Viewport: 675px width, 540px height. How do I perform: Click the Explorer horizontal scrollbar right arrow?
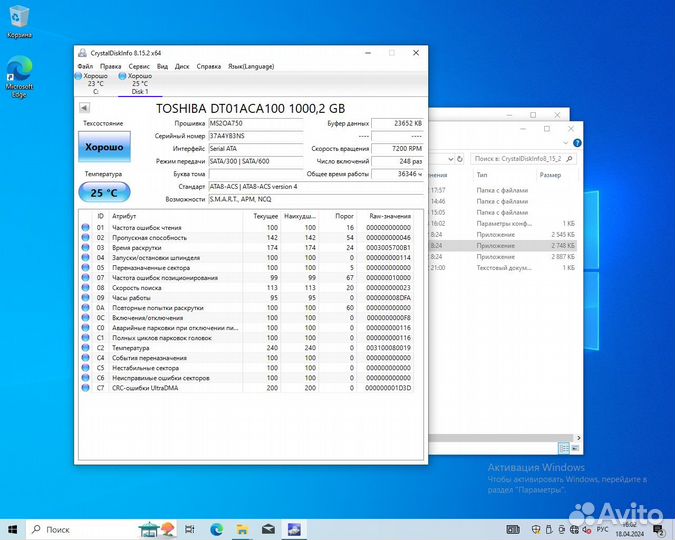pyautogui.click(x=578, y=438)
